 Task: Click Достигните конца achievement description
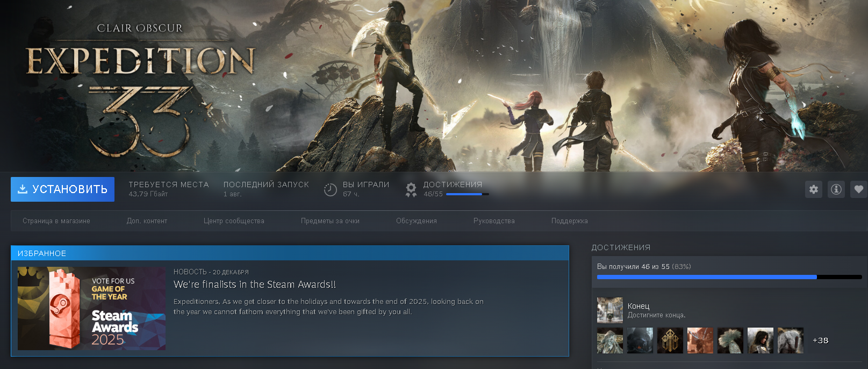(x=656, y=315)
